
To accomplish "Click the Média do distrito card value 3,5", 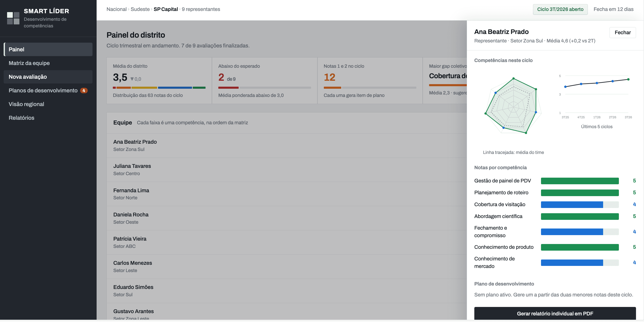I will pyautogui.click(x=120, y=77).
